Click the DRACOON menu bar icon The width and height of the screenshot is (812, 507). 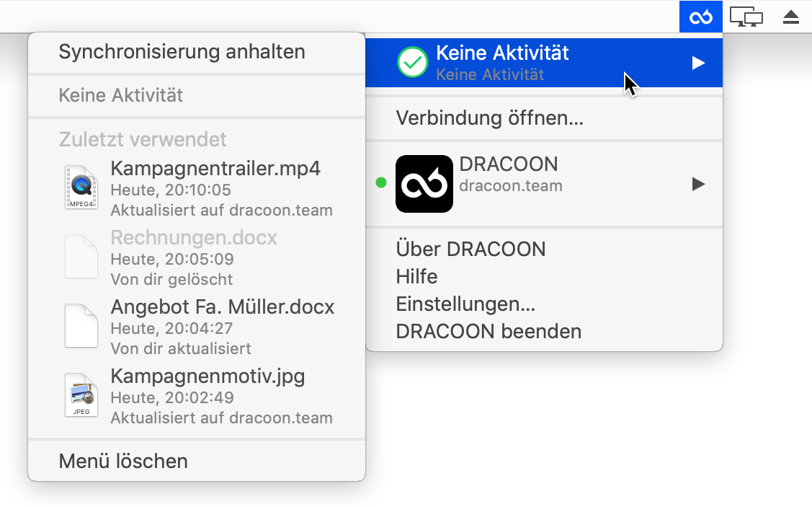(x=700, y=17)
